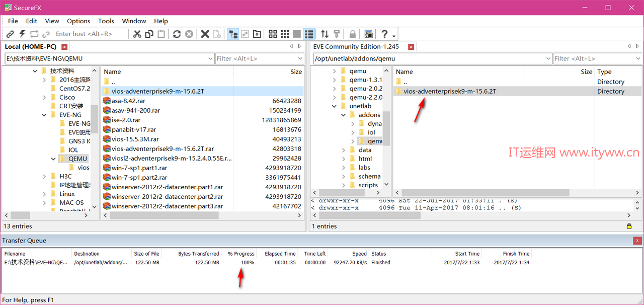Select the IOL folder in local tree
644x305 pixels.
tap(73, 150)
